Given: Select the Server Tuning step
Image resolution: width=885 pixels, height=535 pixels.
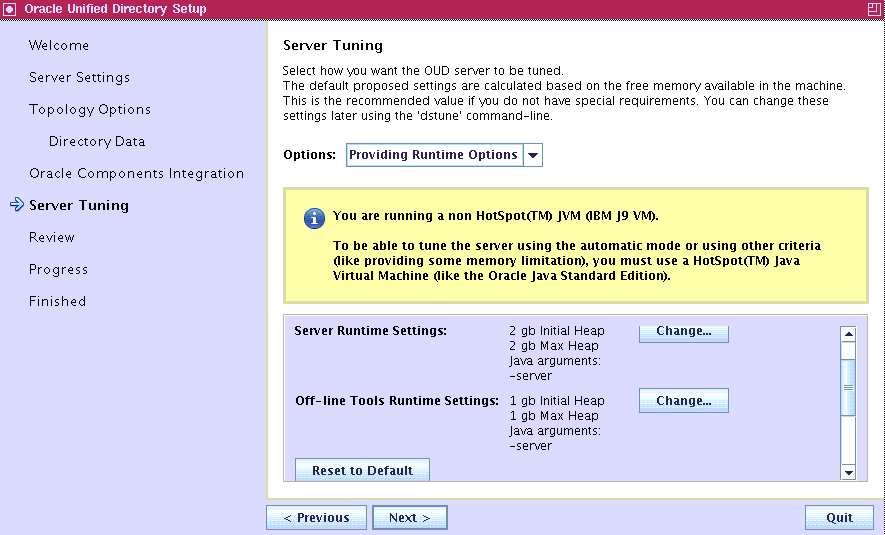Looking at the screenshot, I should (x=79, y=205).
